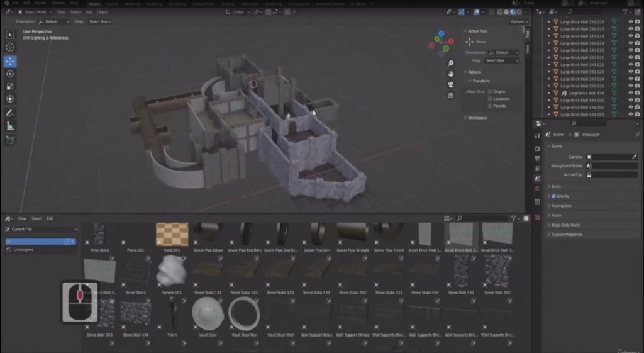
Task: Open the viewport Add menu
Action: click(x=89, y=13)
